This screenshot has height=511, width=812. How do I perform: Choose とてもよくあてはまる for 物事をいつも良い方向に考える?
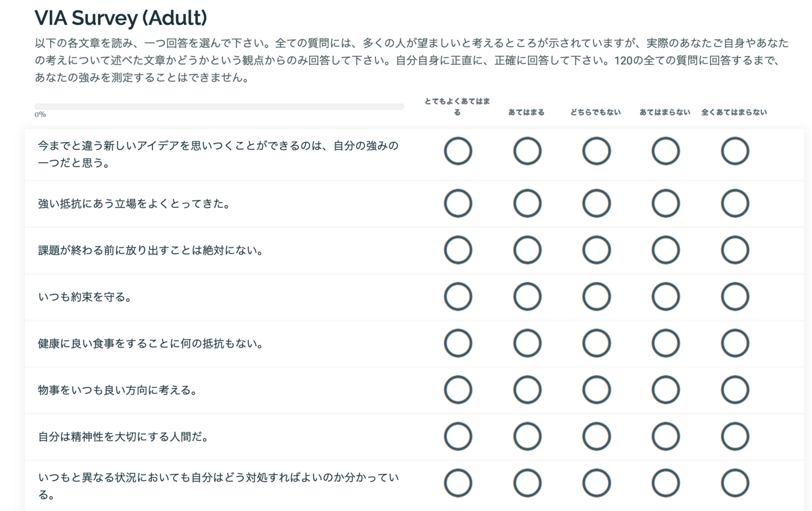(457, 390)
